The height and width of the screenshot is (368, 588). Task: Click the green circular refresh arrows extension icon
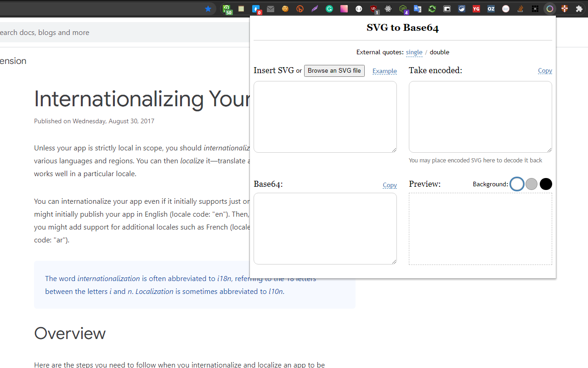432,9
